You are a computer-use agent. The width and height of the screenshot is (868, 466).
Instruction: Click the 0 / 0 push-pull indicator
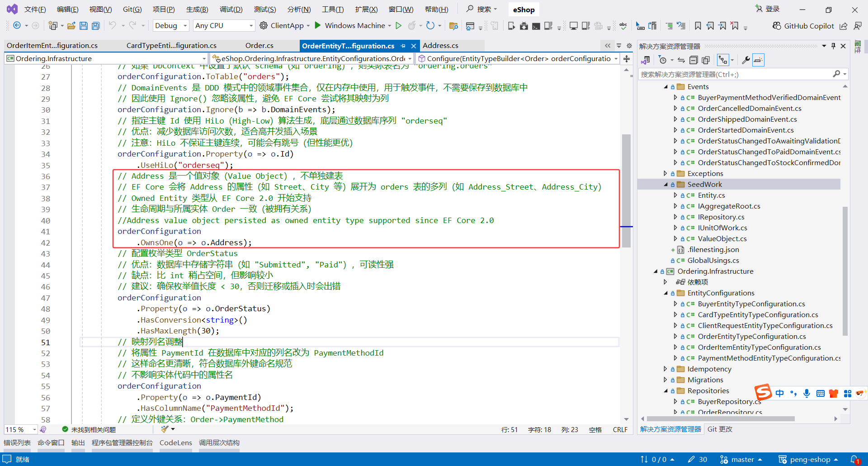pyautogui.click(x=657, y=460)
